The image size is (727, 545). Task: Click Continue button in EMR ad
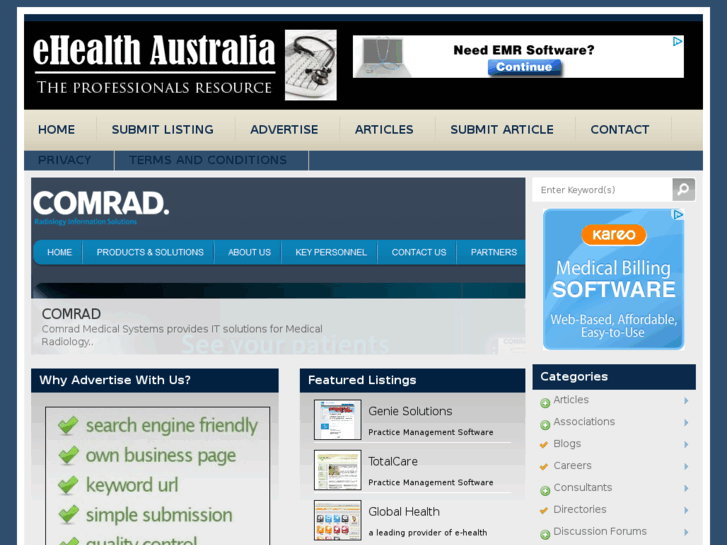pos(524,67)
